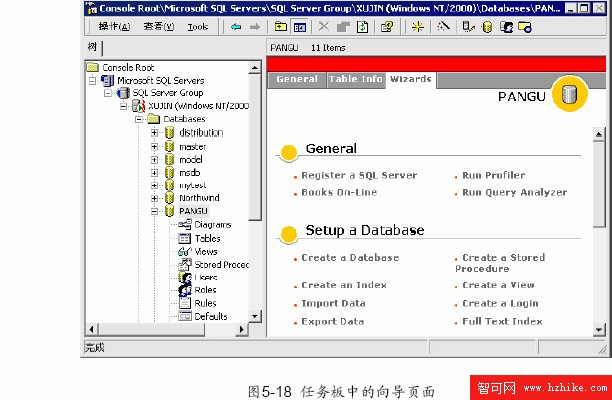Select the Tables node icon

click(184, 238)
